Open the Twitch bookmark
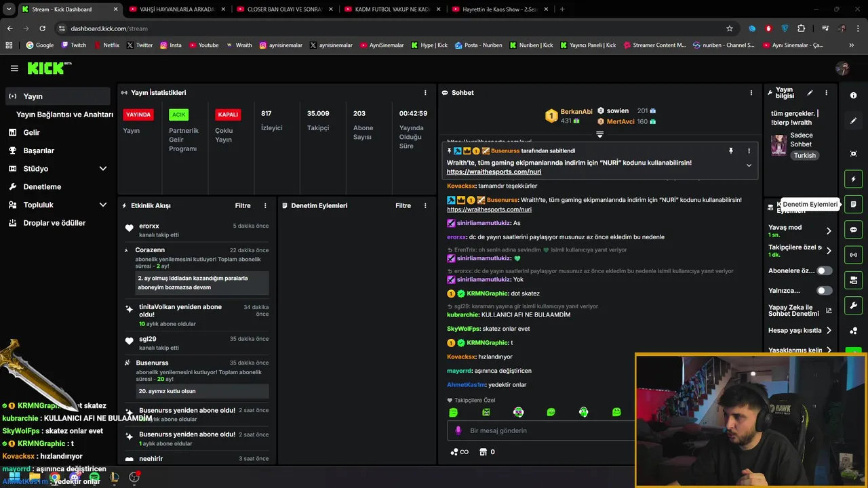868x488 pixels. click(74, 45)
